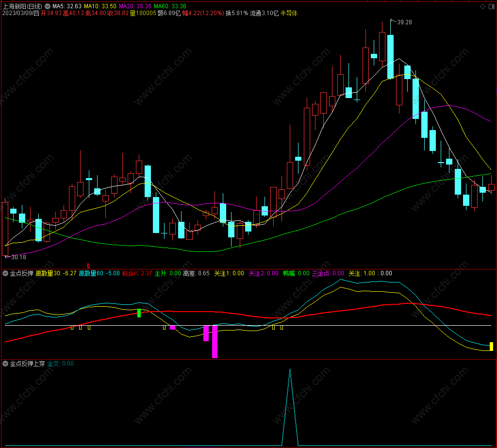Viewport: 497px width, 448px height.
Task: Click the 离差: 8.65 value
Action: (197, 273)
